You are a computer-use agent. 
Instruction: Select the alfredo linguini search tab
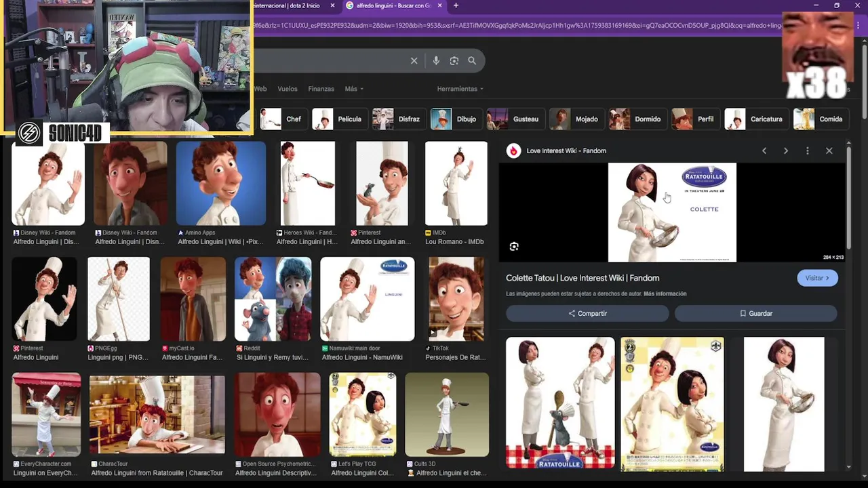click(x=393, y=5)
